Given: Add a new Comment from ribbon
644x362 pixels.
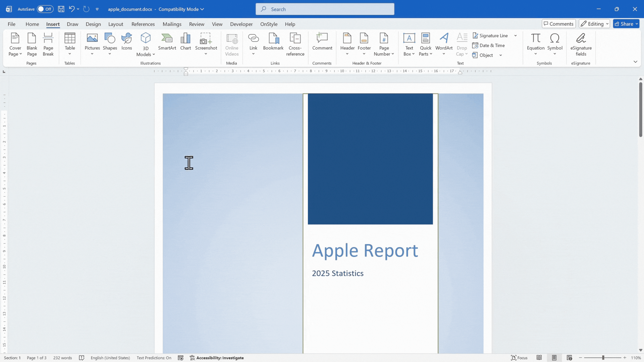Looking at the screenshot, I should [322, 42].
